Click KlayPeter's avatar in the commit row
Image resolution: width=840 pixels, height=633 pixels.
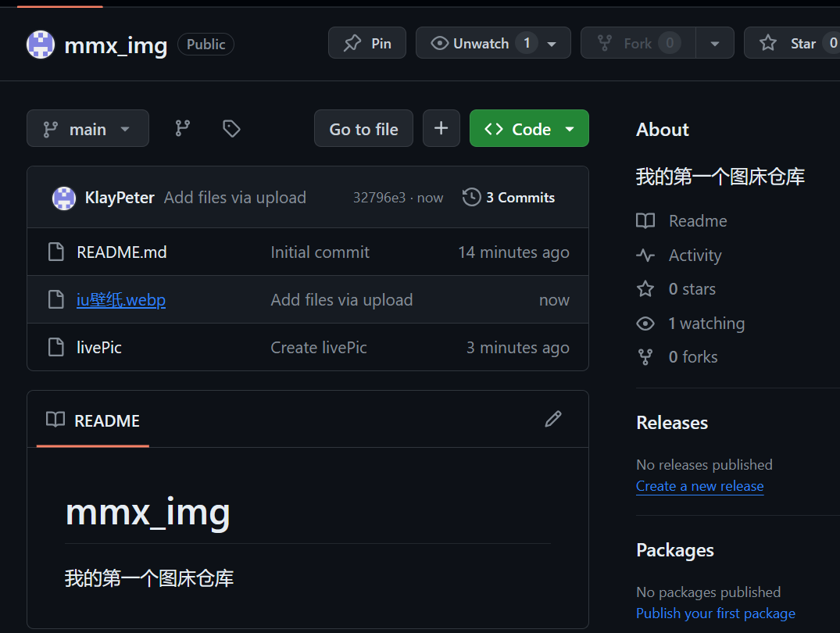point(64,198)
